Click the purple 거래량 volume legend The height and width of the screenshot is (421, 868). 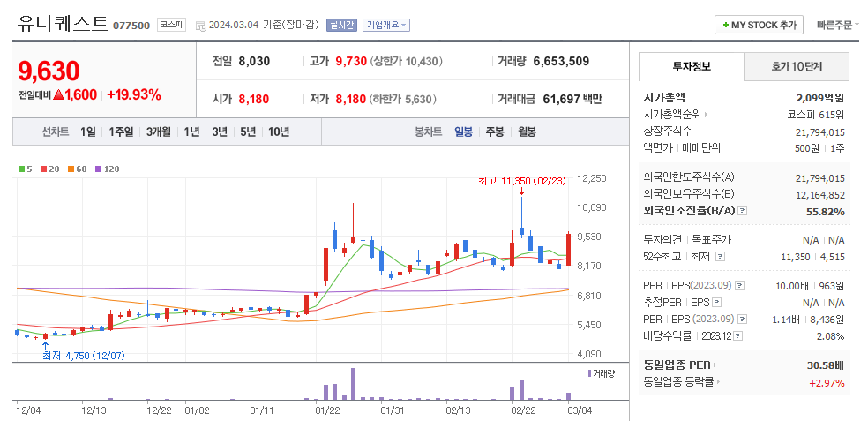602,373
